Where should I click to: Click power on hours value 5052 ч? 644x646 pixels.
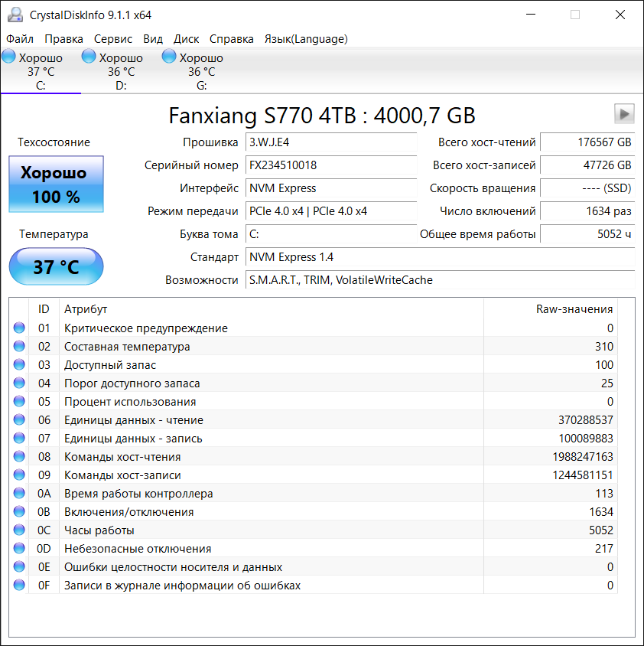[587, 234]
